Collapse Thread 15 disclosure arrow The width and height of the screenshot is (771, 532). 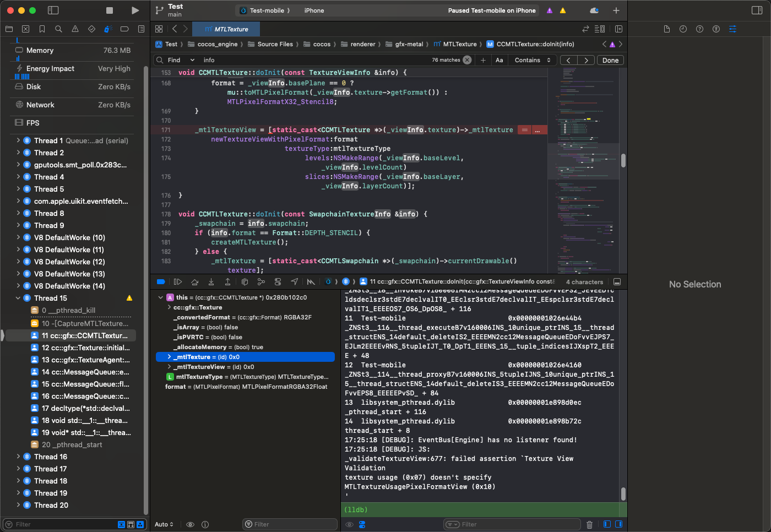click(18, 298)
